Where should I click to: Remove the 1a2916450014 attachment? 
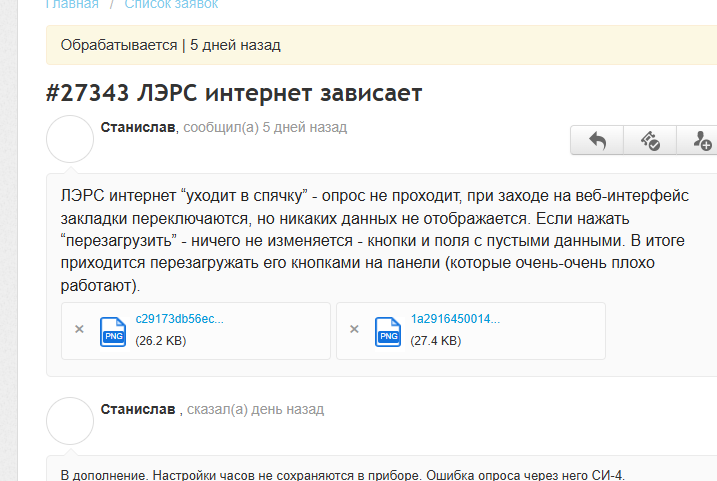355,329
